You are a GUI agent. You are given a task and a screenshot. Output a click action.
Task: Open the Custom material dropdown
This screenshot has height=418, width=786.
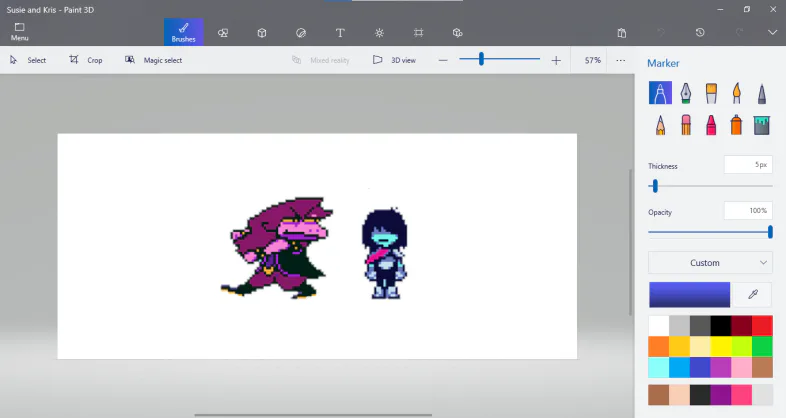click(710, 263)
